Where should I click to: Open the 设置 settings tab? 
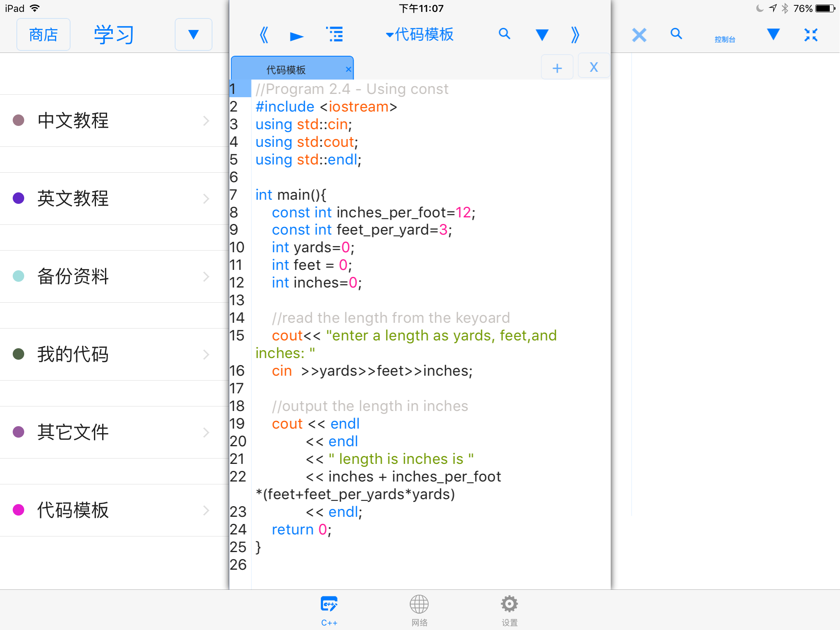click(509, 611)
